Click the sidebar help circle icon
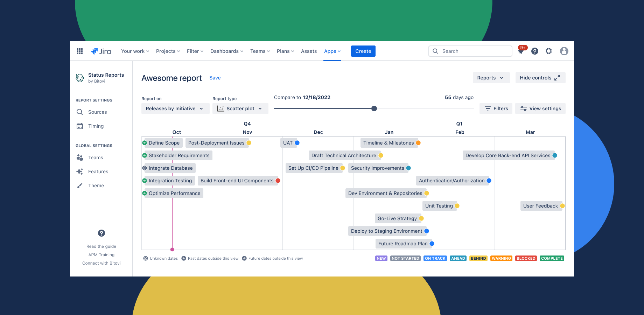Viewport: 644px width, 315px height. (101, 233)
